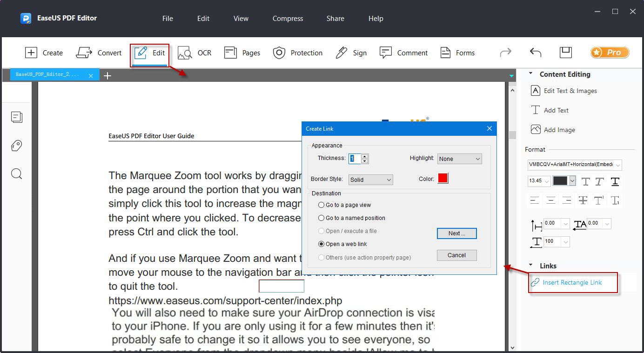Select the Sign pen tool
Image resolution: width=644 pixels, height=353 pixels.
pyautogui.click(x=342, y=53)
